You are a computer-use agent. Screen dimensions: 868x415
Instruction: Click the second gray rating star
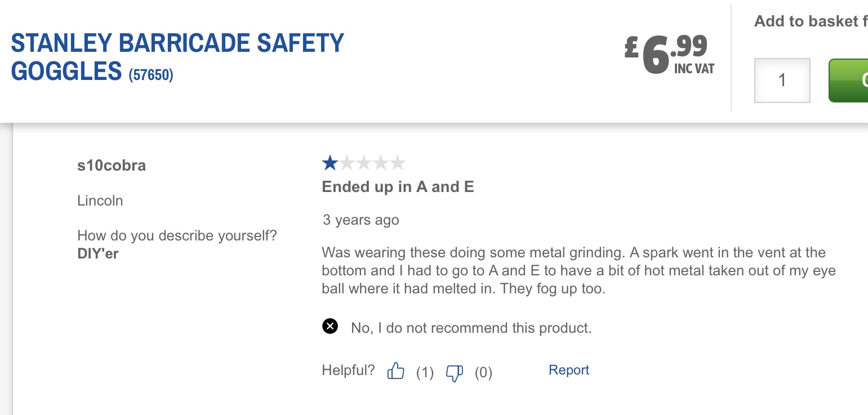[347, 163]
